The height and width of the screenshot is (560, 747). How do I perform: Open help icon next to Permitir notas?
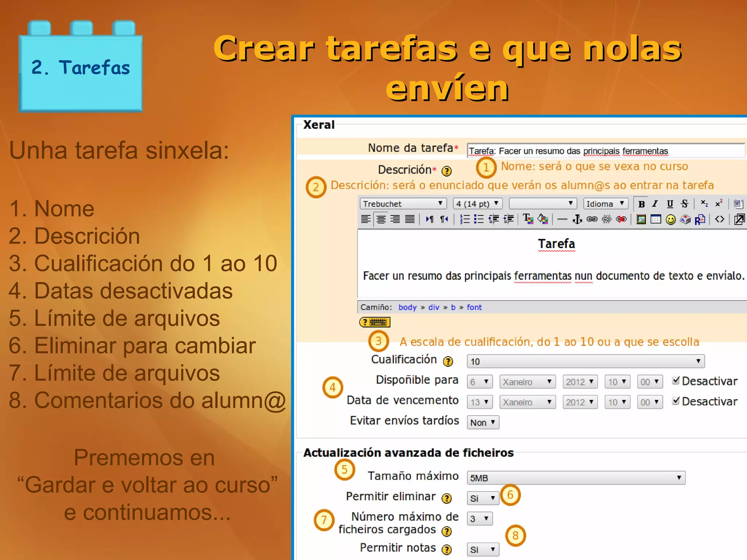click(446, 549)
